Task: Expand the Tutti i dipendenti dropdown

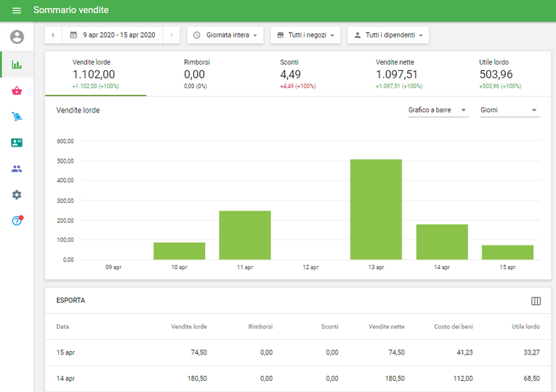Action: 388,35
